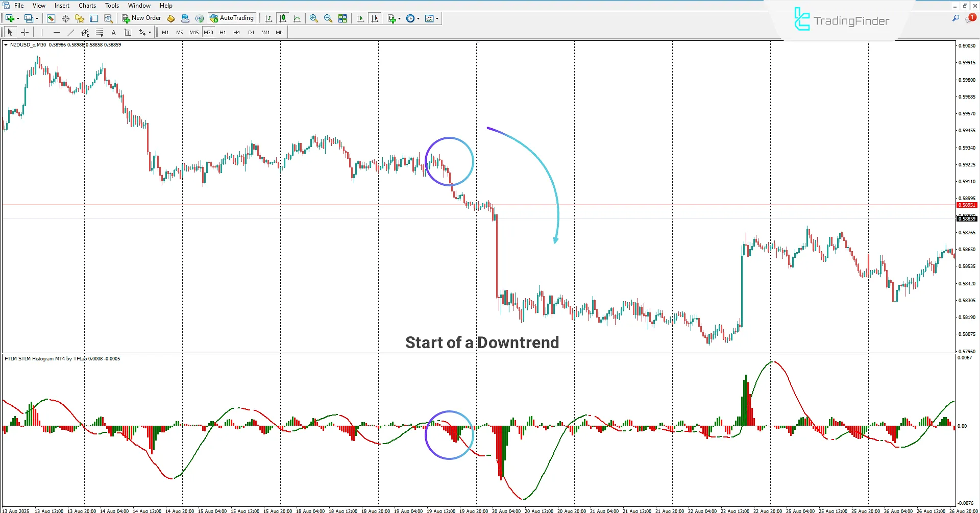Switch timeframe to H4
The width and height of the screenshot is (980, 513).
tap(236, 32)
